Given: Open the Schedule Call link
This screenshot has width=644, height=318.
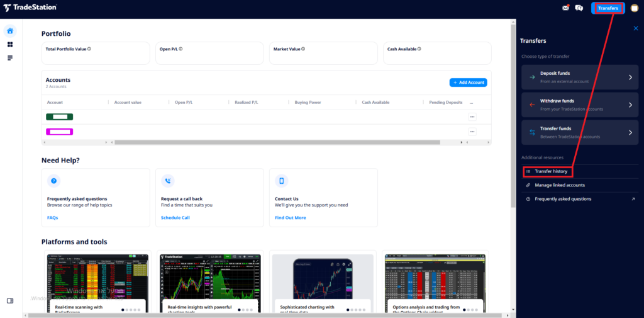Looking at the screenshot, I should coord(175,218).
